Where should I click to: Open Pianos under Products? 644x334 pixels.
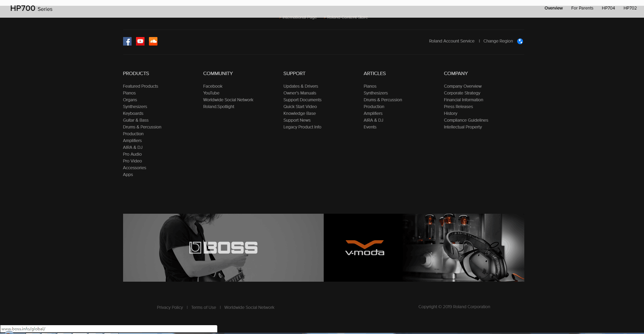[x=129, y=93]
